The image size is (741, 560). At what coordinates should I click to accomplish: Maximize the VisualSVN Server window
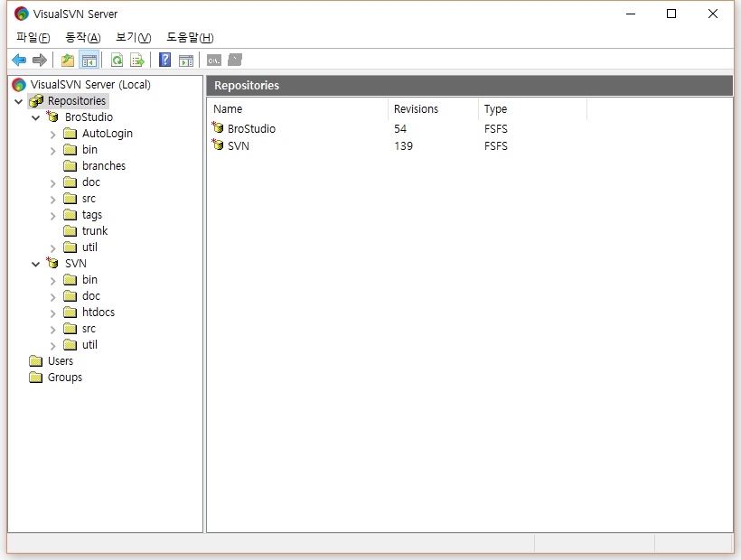[x=671, y=14]
